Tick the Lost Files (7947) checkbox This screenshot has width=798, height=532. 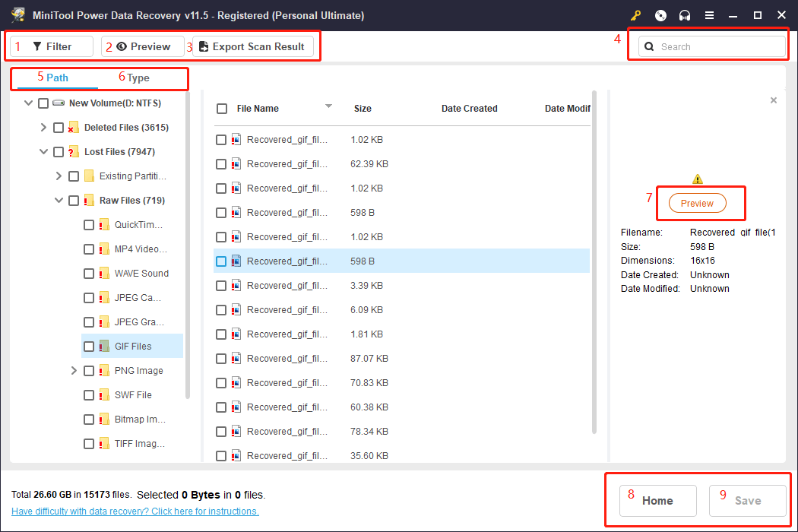[59, 152]
